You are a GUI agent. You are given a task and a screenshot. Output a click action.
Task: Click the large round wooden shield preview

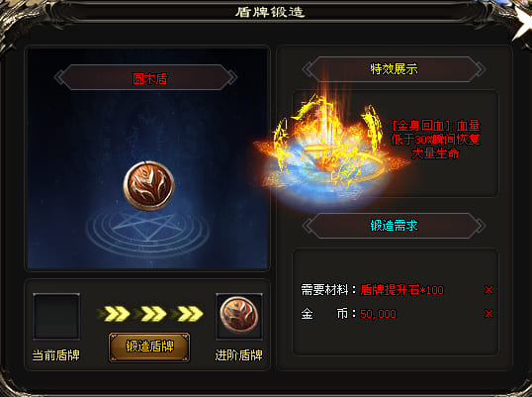148,185
